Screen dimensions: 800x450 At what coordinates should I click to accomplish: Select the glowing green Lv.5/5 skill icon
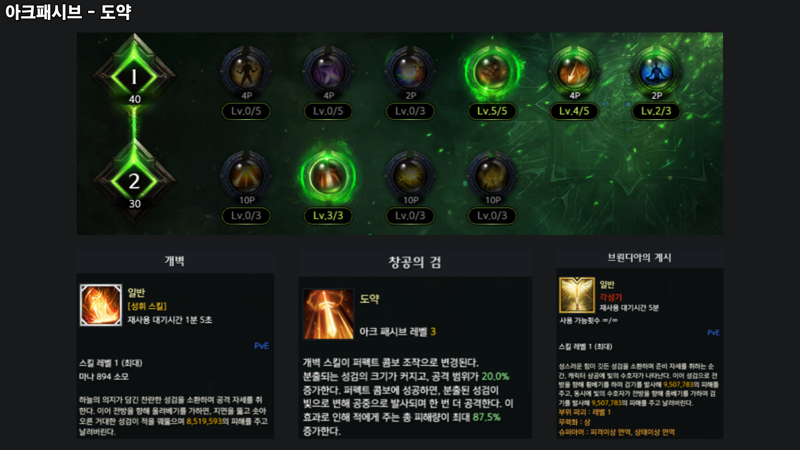click(x=492, y=71)
